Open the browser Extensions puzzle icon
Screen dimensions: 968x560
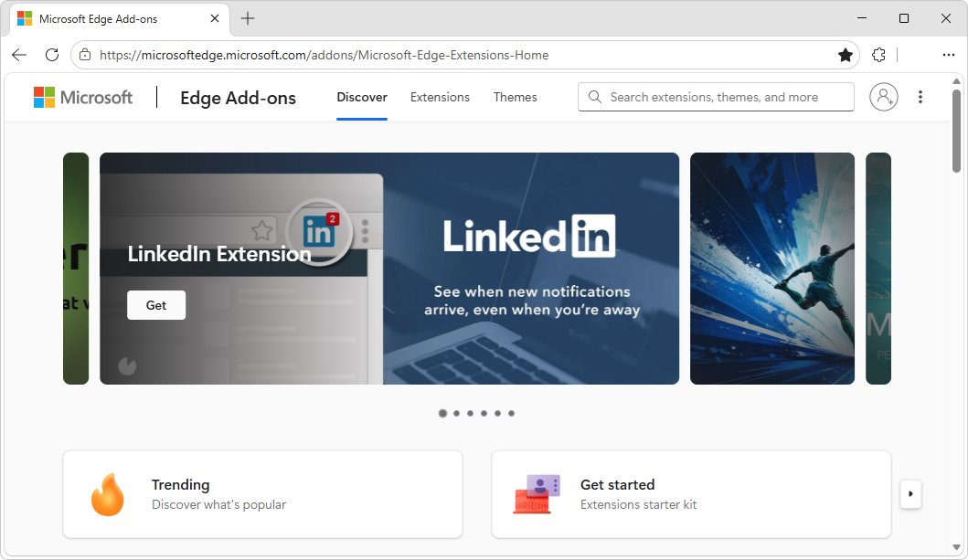point(879,55)
